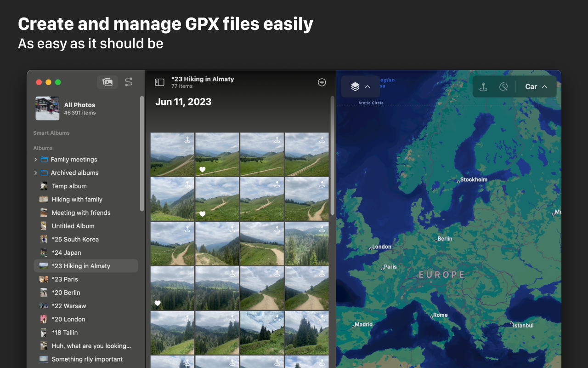Image resolution: width=588 pixels, height=368 pixels.
Task: Expand the Archived albums folder chevron
Action: click(35, 173)
